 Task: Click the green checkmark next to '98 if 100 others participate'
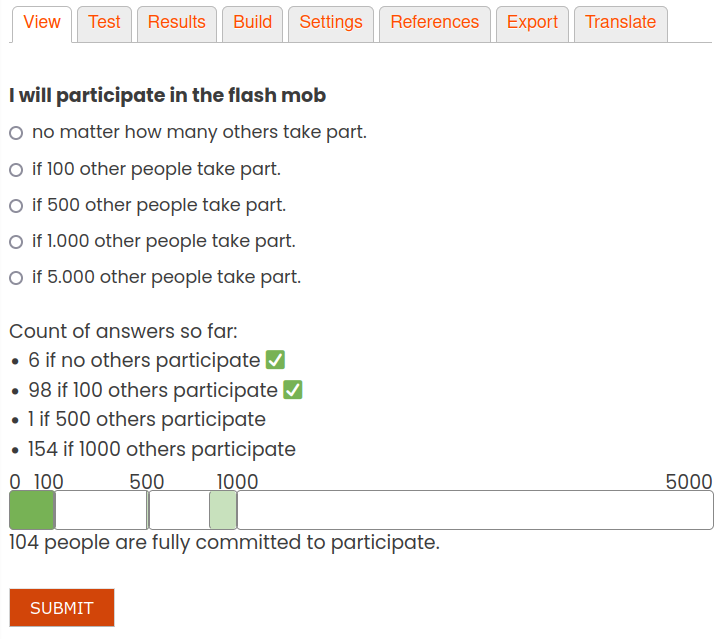coord(293,390)
